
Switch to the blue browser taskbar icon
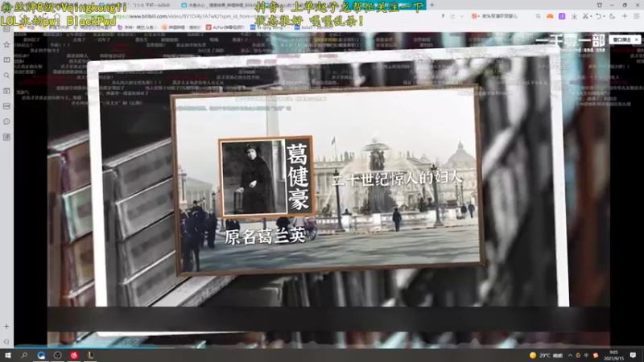(x=41, y=355)
